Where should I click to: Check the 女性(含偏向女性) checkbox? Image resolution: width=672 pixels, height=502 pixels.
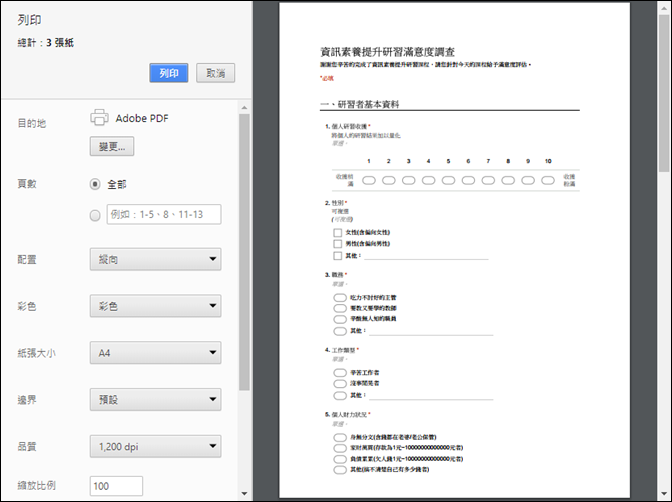pos(338,233)
